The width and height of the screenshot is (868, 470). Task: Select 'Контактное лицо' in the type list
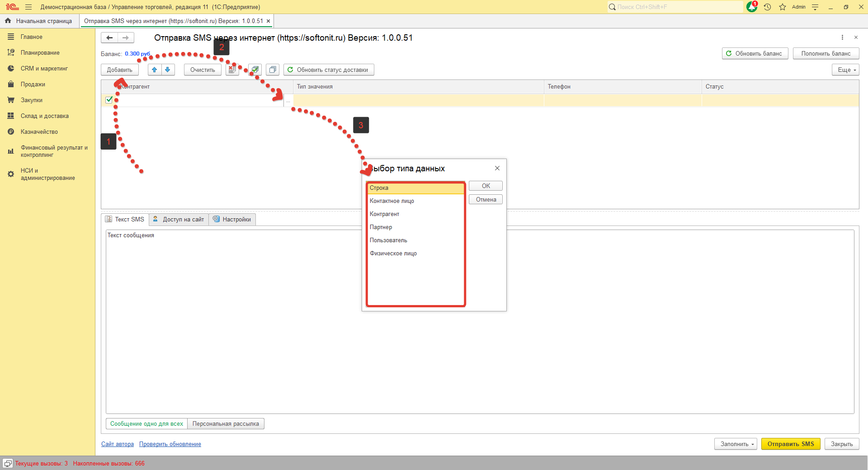click(x=392, y=201)
